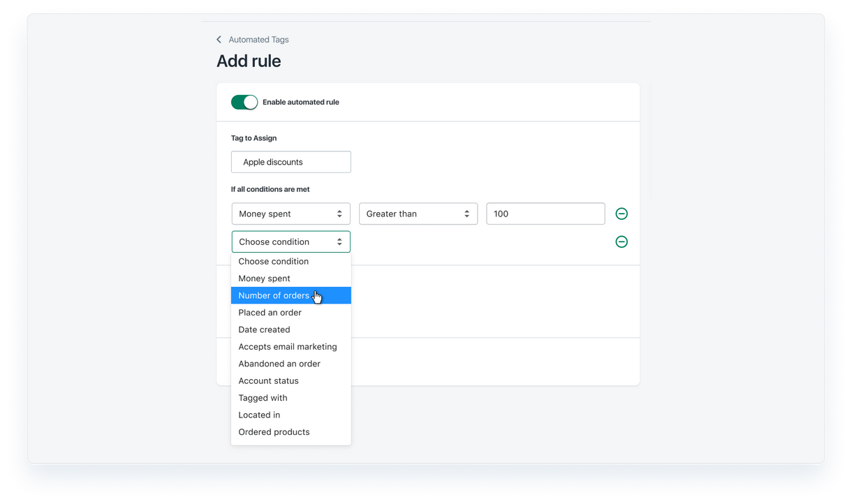Select Money spent option in dropdown list

264,279
